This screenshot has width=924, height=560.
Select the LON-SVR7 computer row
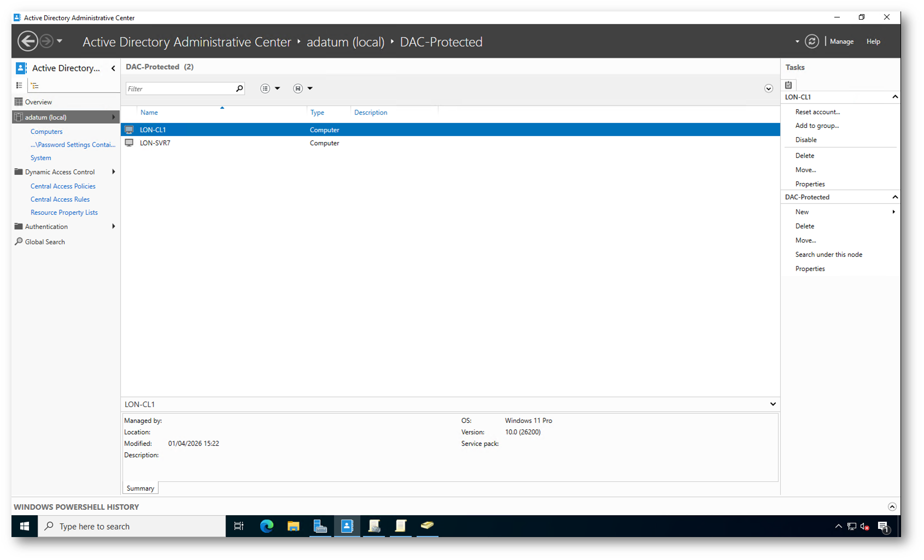coord(155,143)
